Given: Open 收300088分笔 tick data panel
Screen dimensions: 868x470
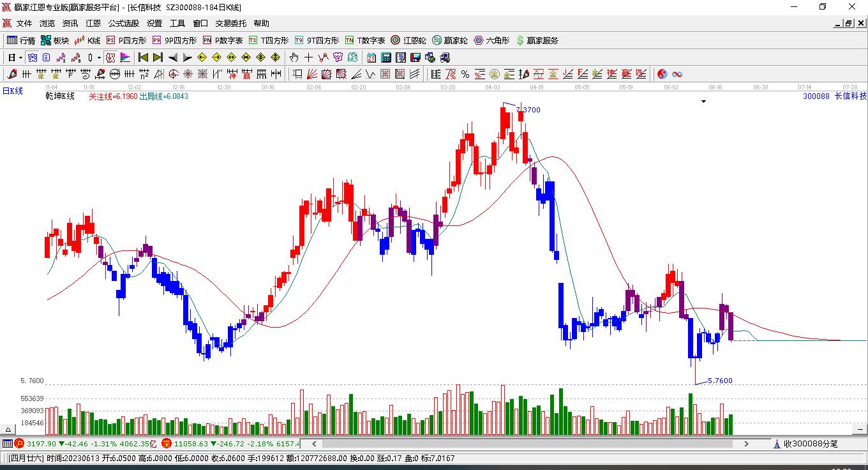Looking at the screenshot, I should click(805, 444).
